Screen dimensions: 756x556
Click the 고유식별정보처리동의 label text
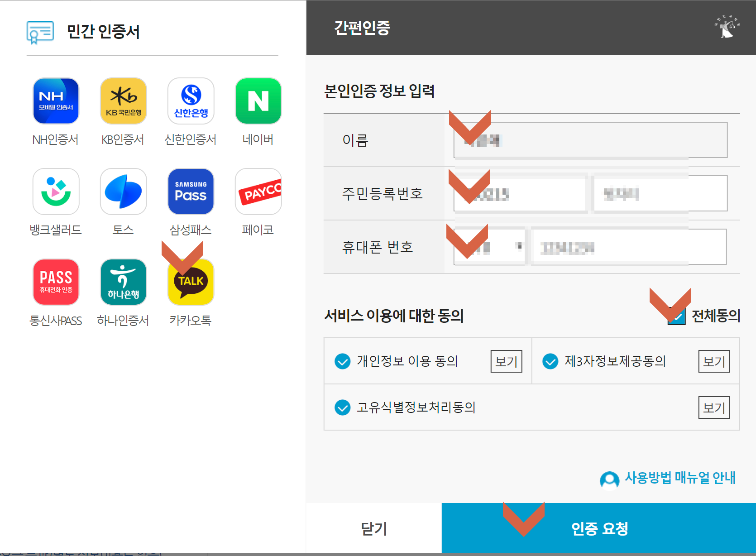coord(416,407)
